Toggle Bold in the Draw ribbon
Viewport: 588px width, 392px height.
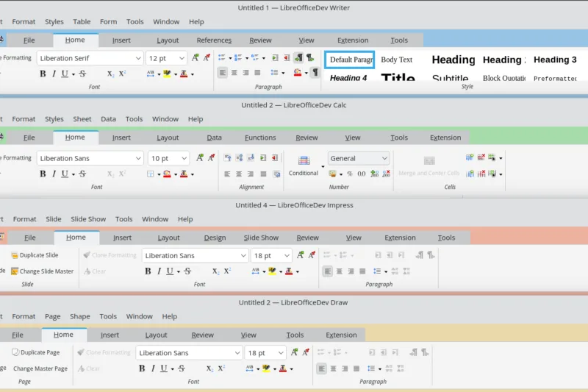click(142, 368)
